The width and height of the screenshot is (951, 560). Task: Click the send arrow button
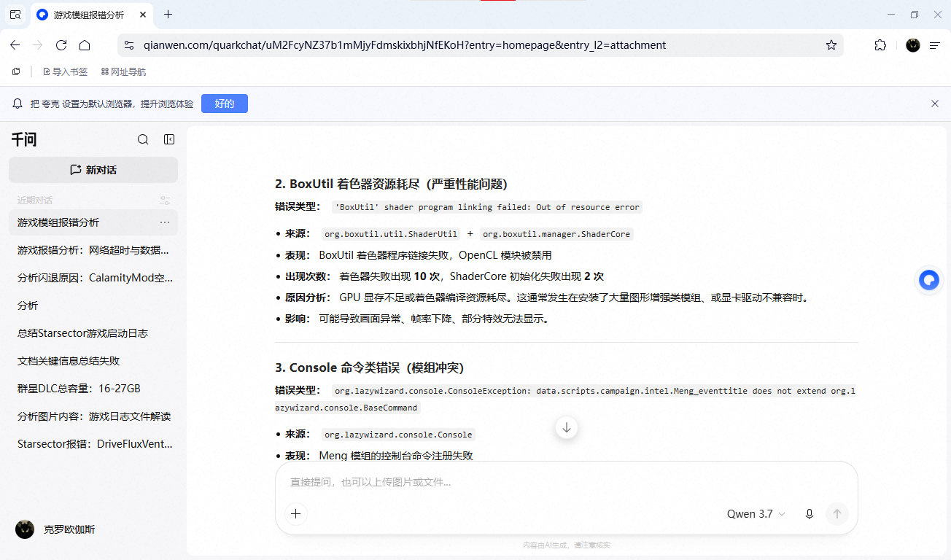(x=837, y=514)
